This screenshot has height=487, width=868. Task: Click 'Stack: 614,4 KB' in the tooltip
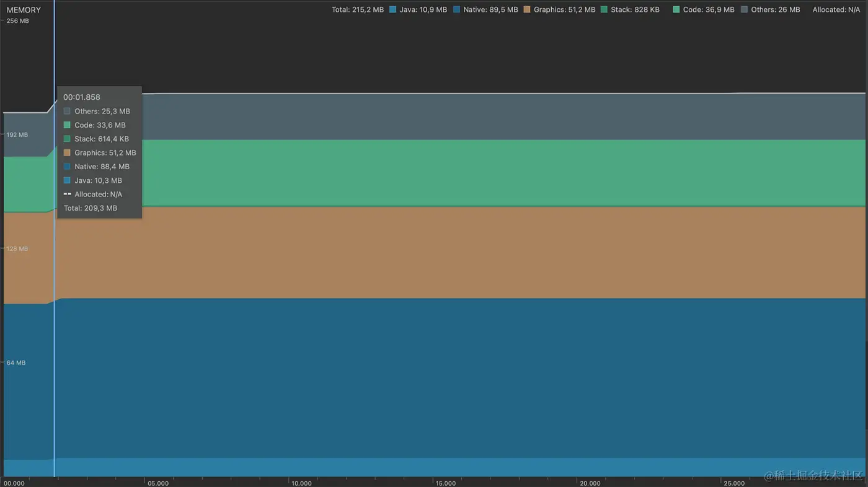102,139
